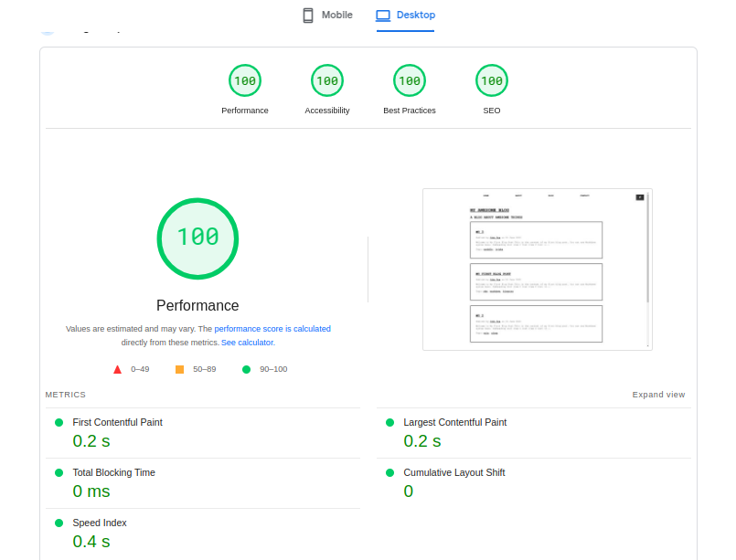Screen dimensions: 736x560
Task: Click the Performance label under top gauge
Action: click(x=245, y=111)
